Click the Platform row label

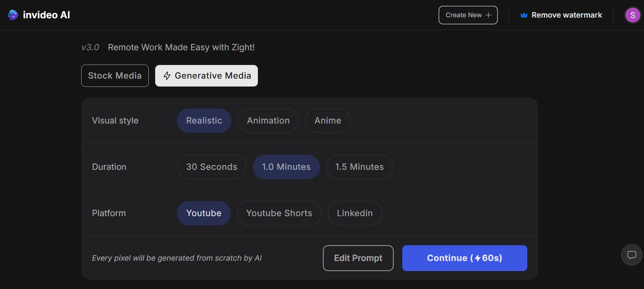point(109,213)
